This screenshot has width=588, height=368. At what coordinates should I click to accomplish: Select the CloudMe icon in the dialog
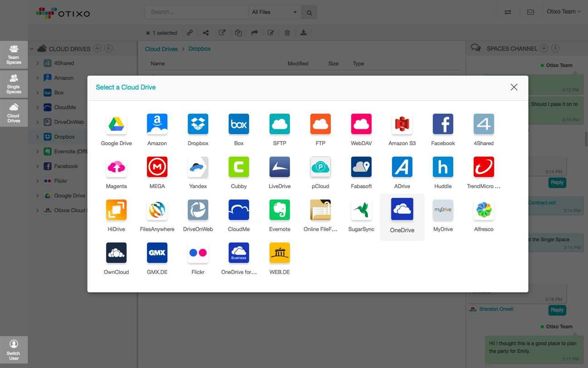239,210
